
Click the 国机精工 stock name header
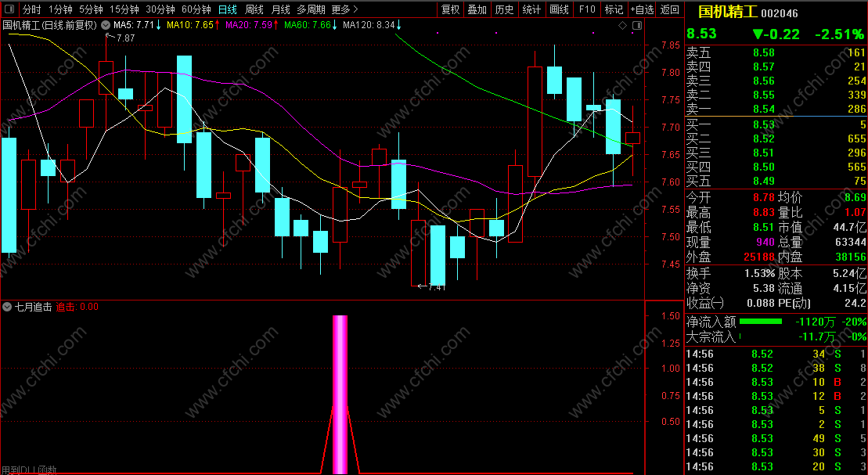click(x=728, y=12)
